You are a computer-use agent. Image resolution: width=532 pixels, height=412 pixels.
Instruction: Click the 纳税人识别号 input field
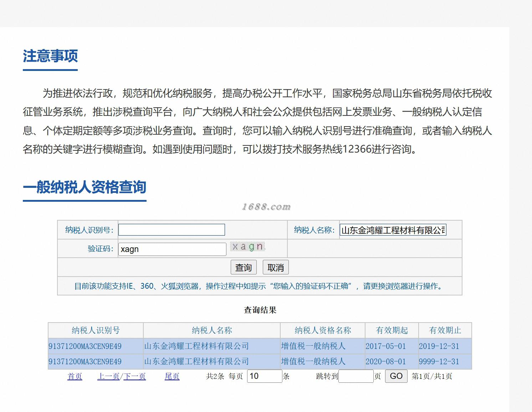172,230
